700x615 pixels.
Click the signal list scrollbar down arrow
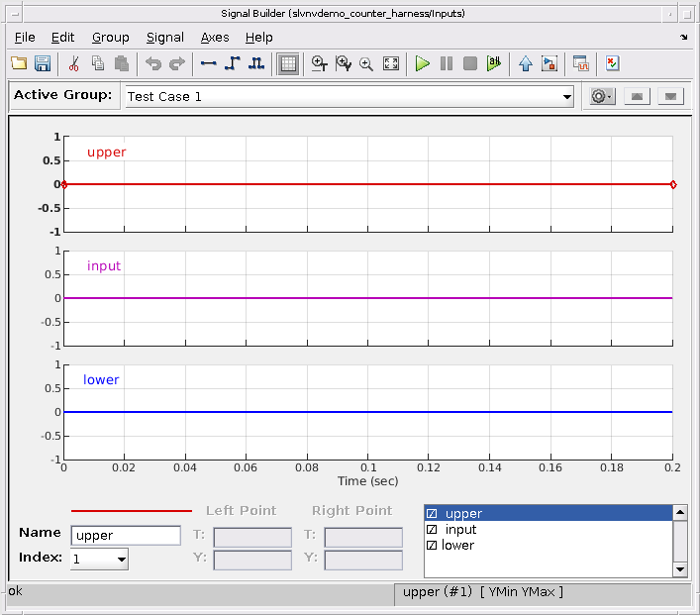[x=679, y=569]
